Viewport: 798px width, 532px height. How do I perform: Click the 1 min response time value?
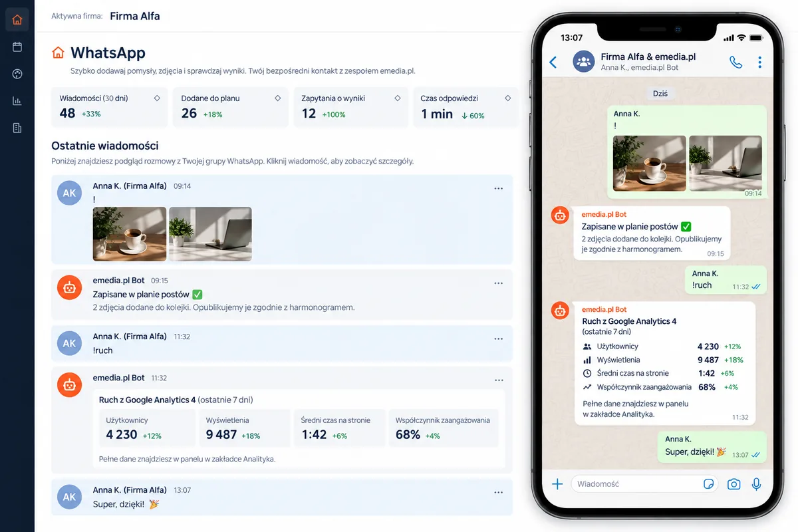[x=437, y=114]
